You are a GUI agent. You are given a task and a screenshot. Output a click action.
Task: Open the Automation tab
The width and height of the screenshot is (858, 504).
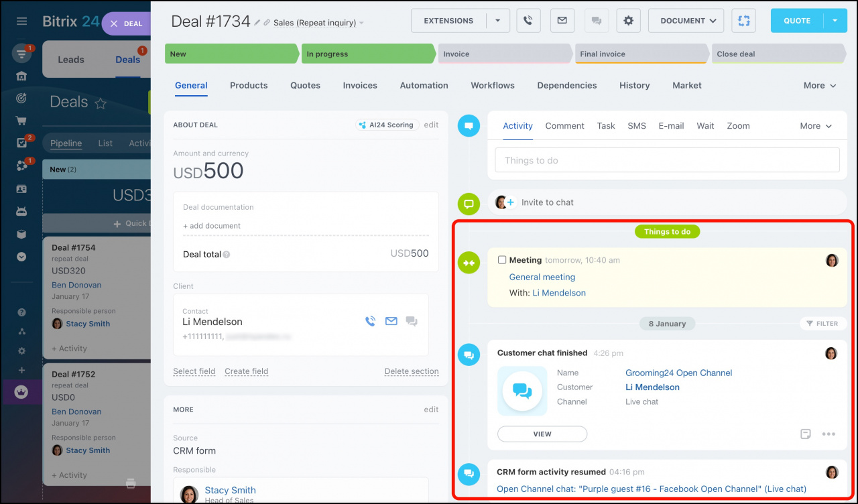(424, 85)
